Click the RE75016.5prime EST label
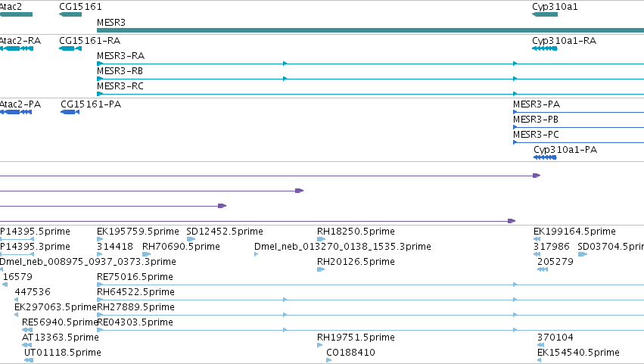Screen dimensions: 644x364 tap(135, 277)
